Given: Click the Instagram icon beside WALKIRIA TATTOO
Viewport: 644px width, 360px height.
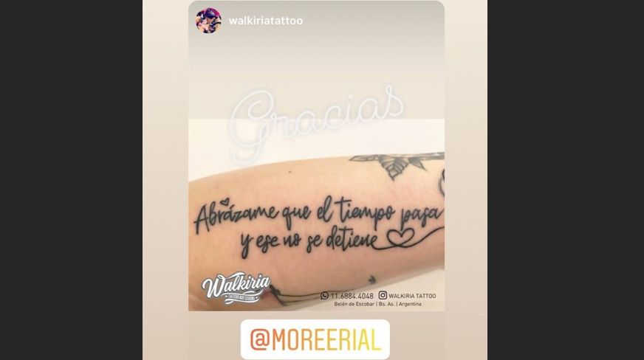Looking at the screenshot, I should click(x=383, y=295).
